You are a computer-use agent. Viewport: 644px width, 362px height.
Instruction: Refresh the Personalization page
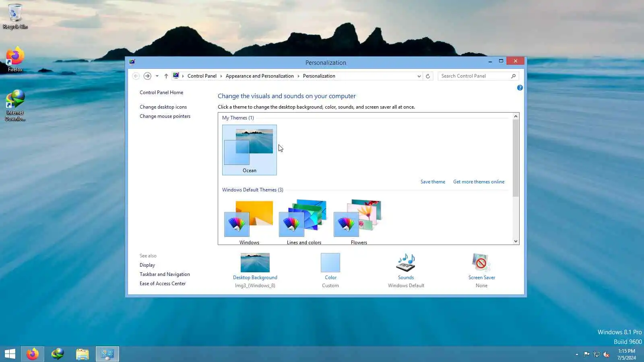pos(428,76)
